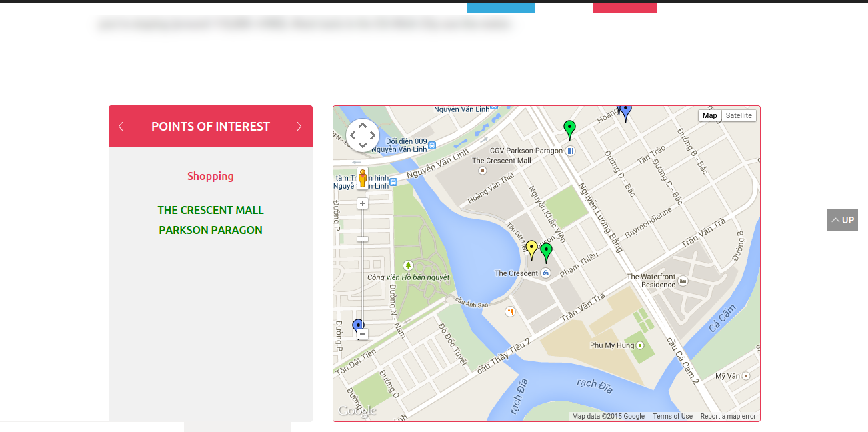Click the Google logo on the map
The height and width of the screenshot is (432, 868).
click(357, 411)
